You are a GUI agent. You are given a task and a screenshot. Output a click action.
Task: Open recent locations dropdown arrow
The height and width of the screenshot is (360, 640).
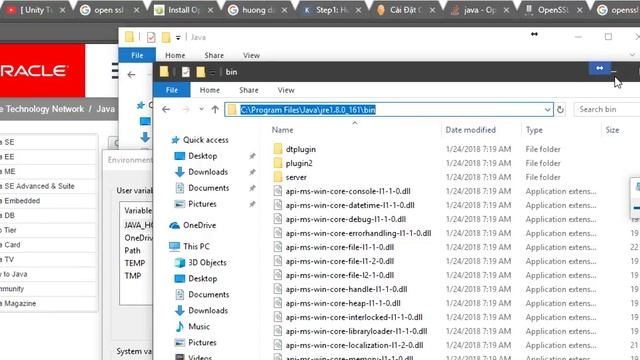point(201,109)
